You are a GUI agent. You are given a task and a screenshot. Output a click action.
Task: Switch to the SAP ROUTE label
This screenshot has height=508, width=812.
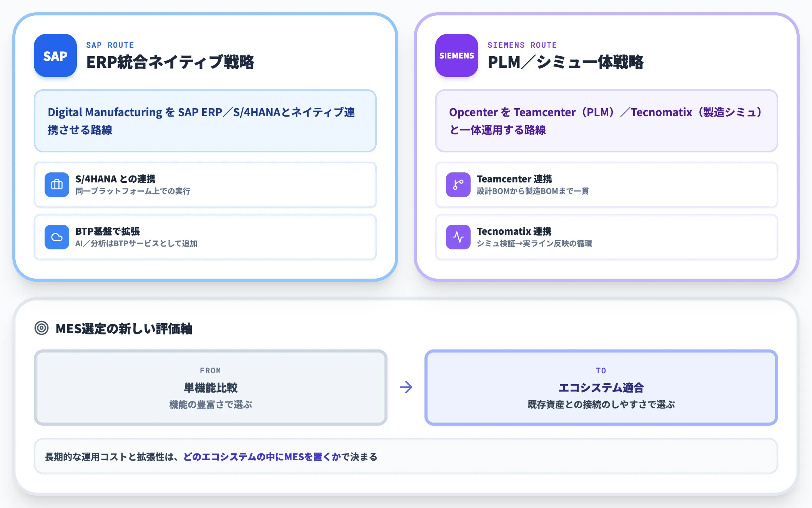click(x=110, y=45)
